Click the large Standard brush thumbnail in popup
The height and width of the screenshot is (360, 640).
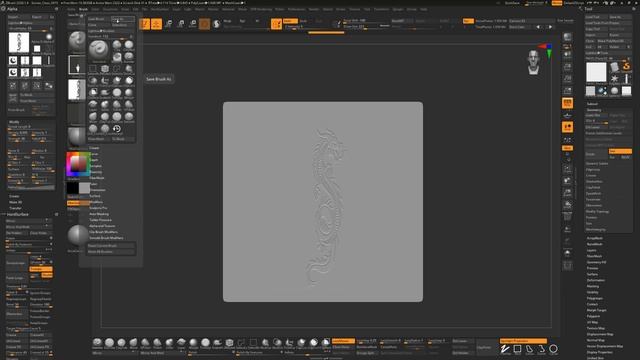pos(98,50)
